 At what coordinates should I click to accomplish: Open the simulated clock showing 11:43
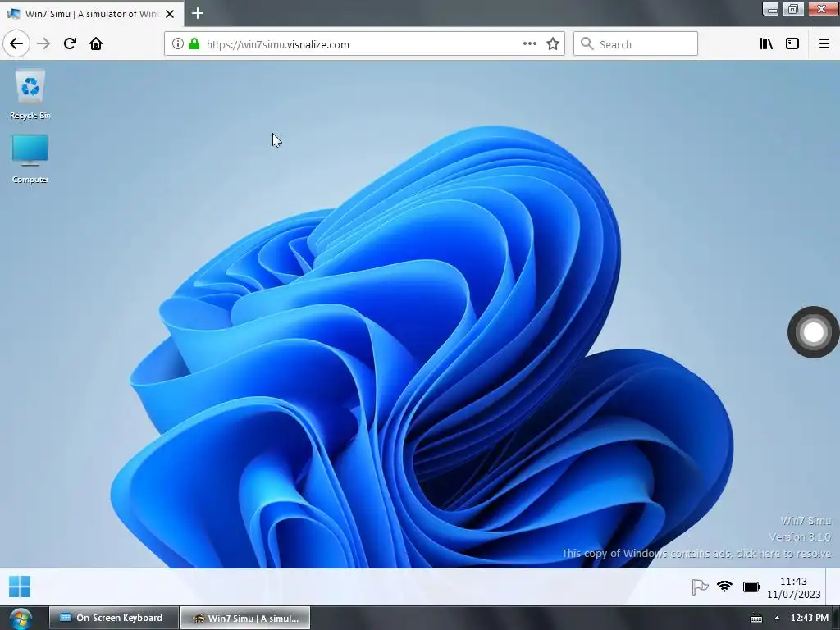(x=793, y=587)
